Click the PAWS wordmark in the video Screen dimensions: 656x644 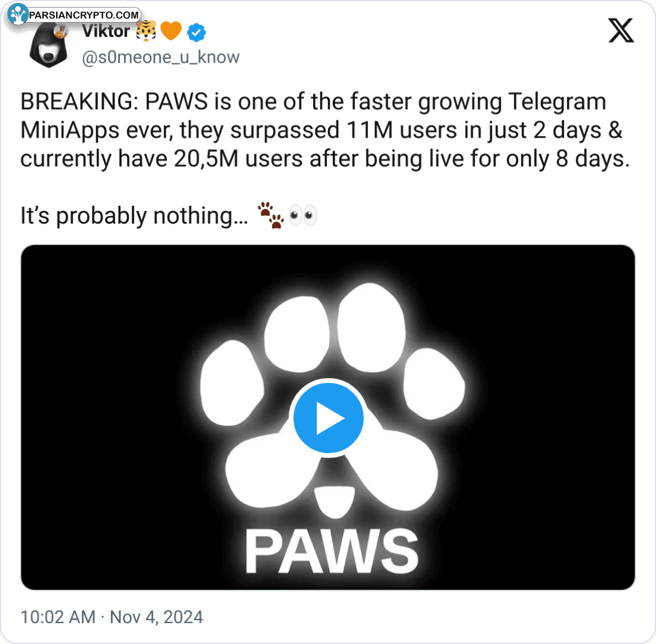pyautogui.click(x=332, y=545)
